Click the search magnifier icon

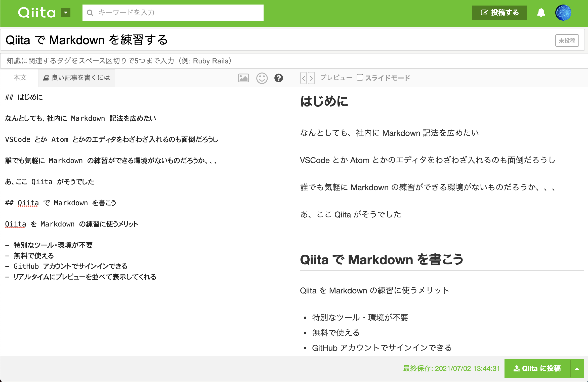coord(90,13)
